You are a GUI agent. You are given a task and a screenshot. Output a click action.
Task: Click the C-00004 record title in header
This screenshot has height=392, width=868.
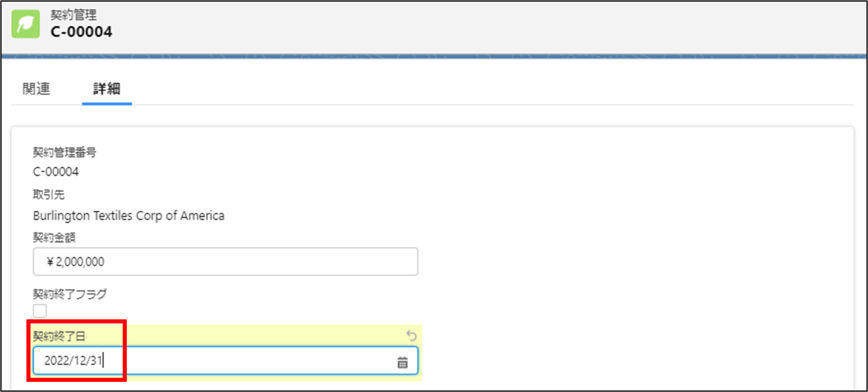[81, 32]
